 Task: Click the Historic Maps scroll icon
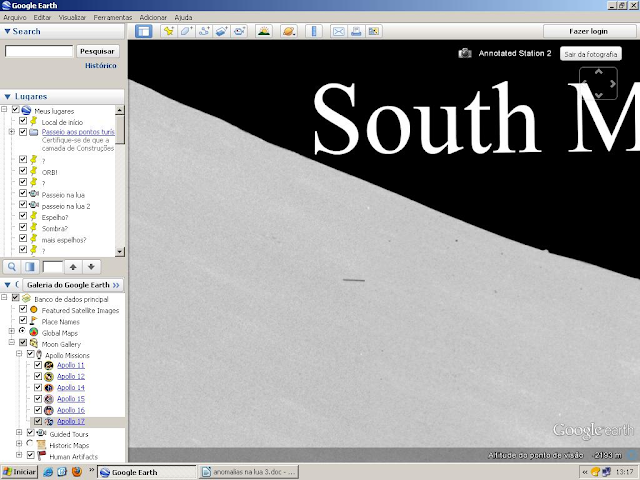tap(41, 444)
